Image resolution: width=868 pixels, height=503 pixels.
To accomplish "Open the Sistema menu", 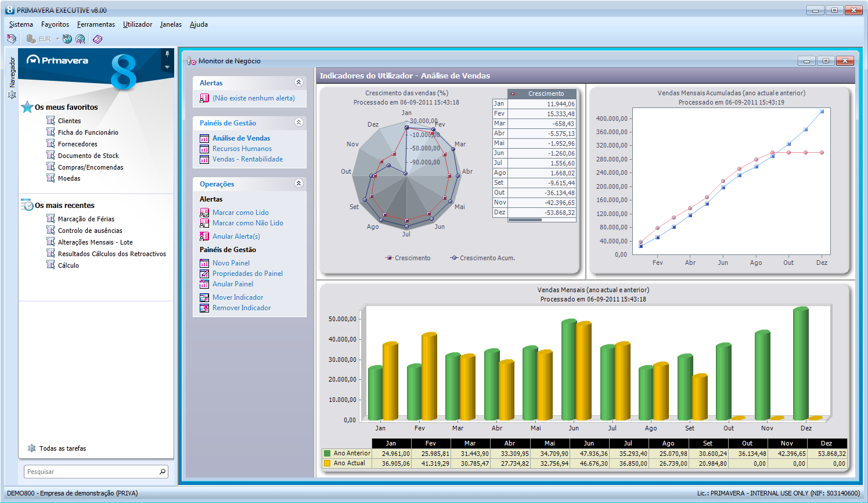I will coord(21,24).
